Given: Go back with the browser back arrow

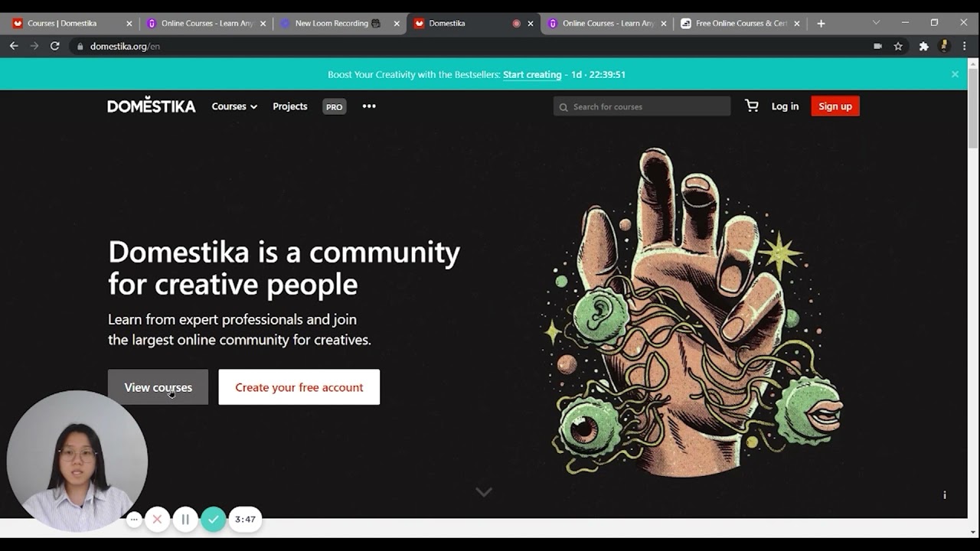Looking at the screenshot, I should coord(14,46).
